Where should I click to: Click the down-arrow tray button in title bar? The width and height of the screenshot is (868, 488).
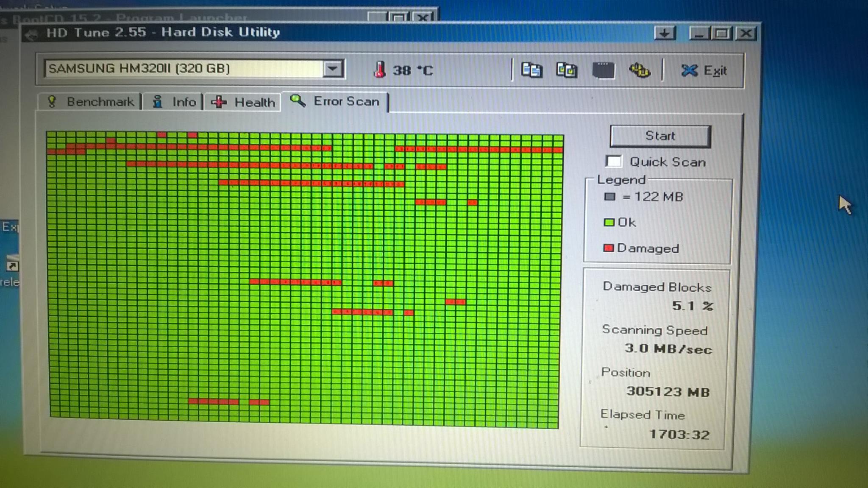(665, 33)
